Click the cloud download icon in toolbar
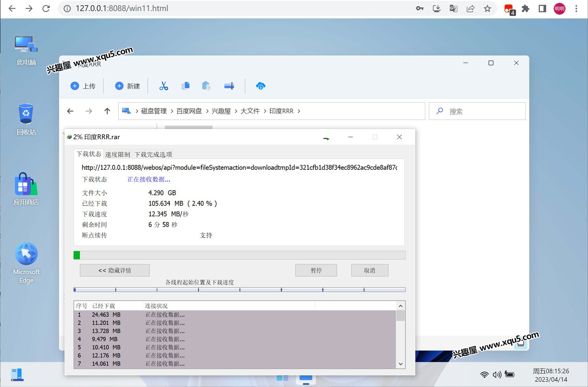The width and height of the screenshot is (588, 387). [261, 86]
